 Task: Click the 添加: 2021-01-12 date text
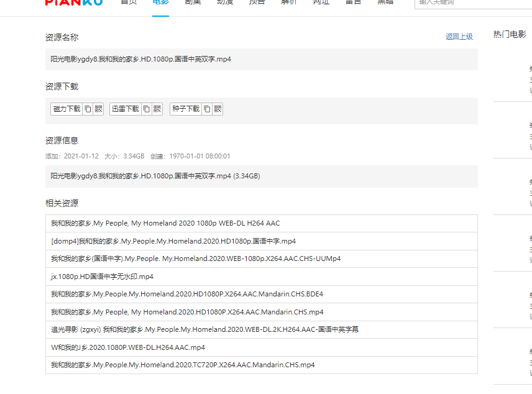[x=72, y=156]
